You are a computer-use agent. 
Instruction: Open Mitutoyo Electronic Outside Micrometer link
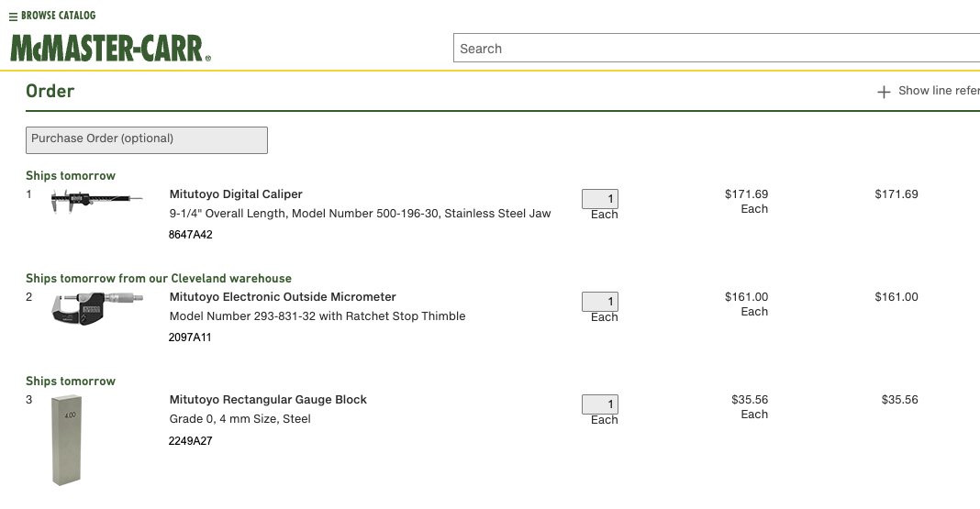tap(283, 296)
